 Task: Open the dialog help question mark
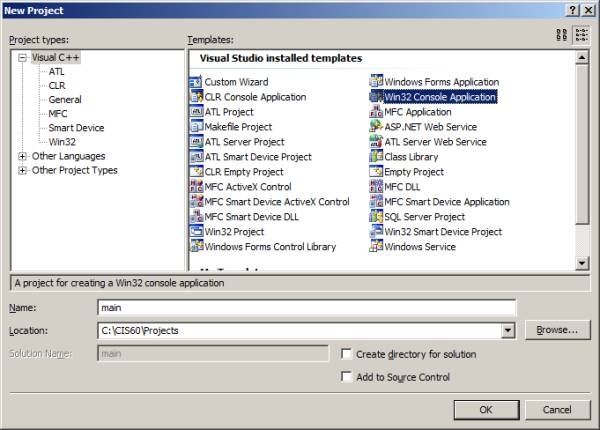point(572,10)
